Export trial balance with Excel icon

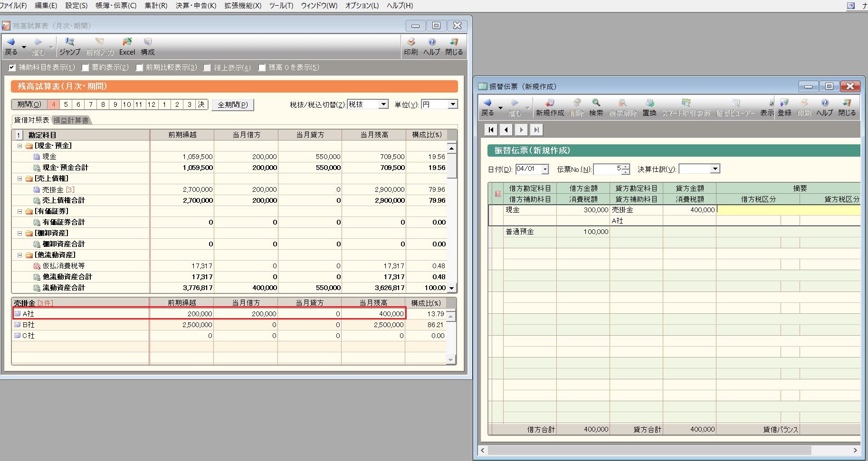point(127,47)
